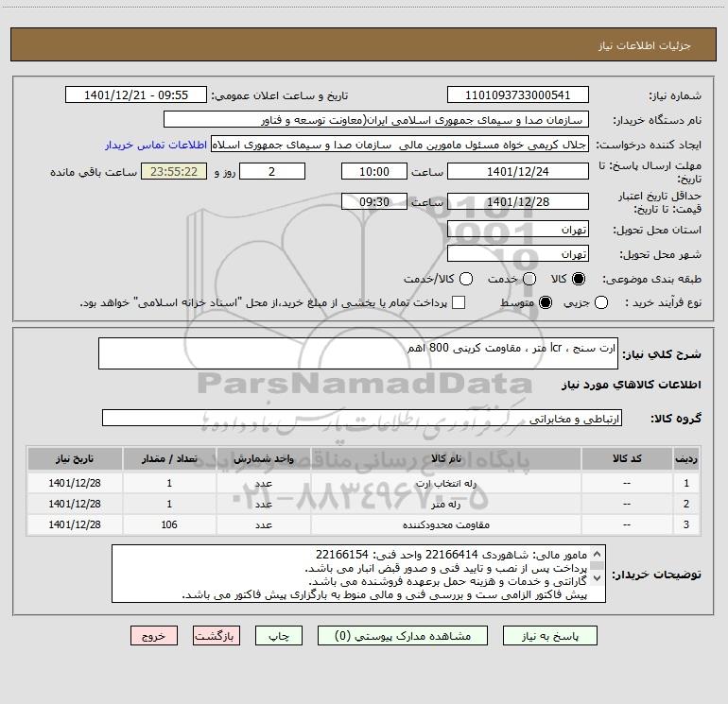Select the مقاومت محدودکننده item cell
Viewport: 728px width, 704px height.
pos(445,524)
